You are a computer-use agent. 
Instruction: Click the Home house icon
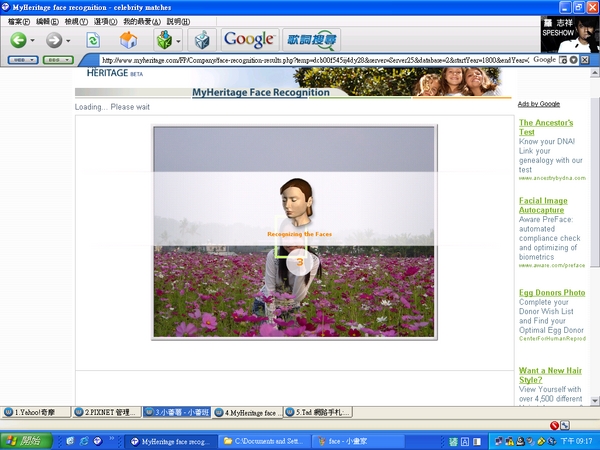pos(129,40)
